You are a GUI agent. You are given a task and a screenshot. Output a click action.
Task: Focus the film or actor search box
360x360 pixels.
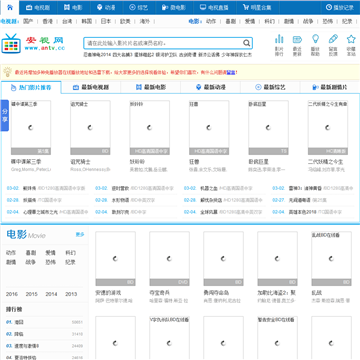click(x=163, y=43)
